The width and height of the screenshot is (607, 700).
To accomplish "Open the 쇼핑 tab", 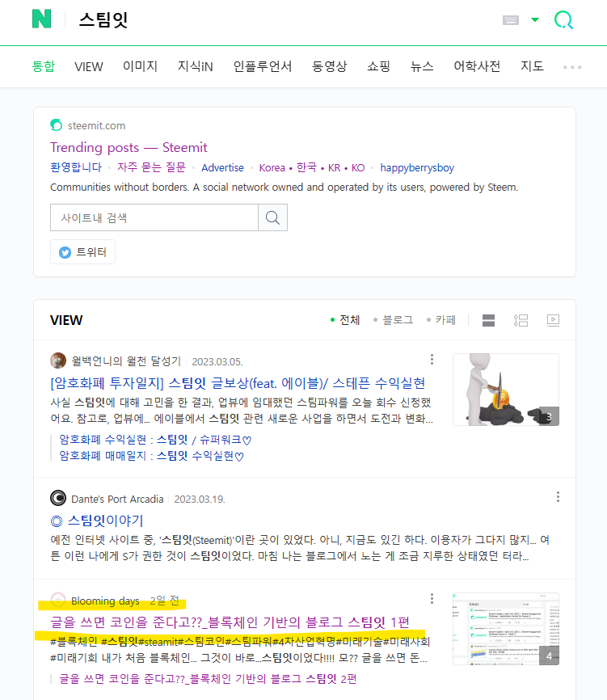I will tap(378, 66).
